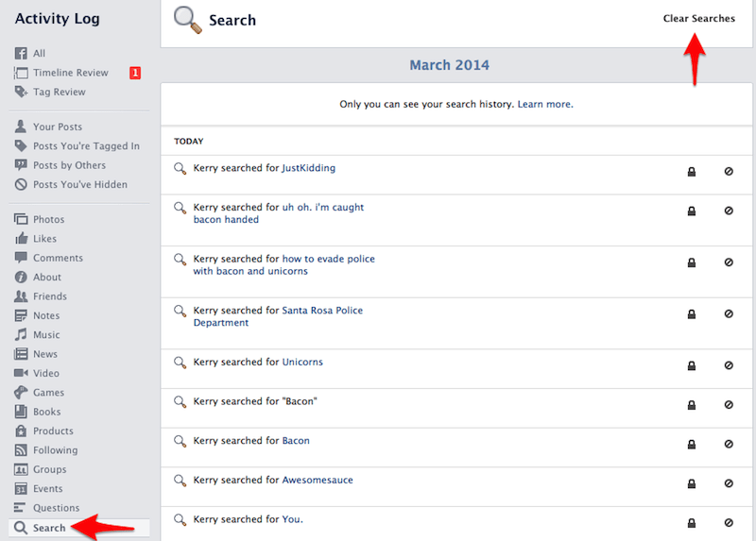This screenshot has height=541, width=756.
Task: Click the Tag Review tag icon
Action: pos(21,92)
